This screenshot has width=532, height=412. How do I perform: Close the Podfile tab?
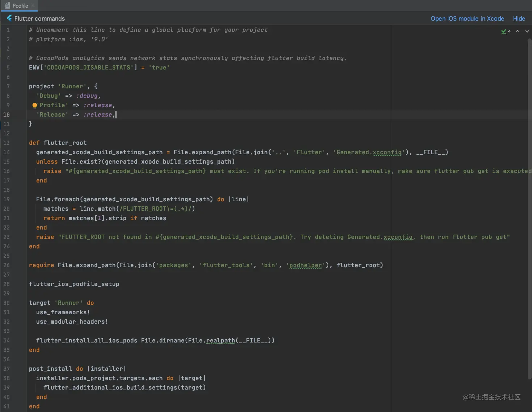pos(33,5)
